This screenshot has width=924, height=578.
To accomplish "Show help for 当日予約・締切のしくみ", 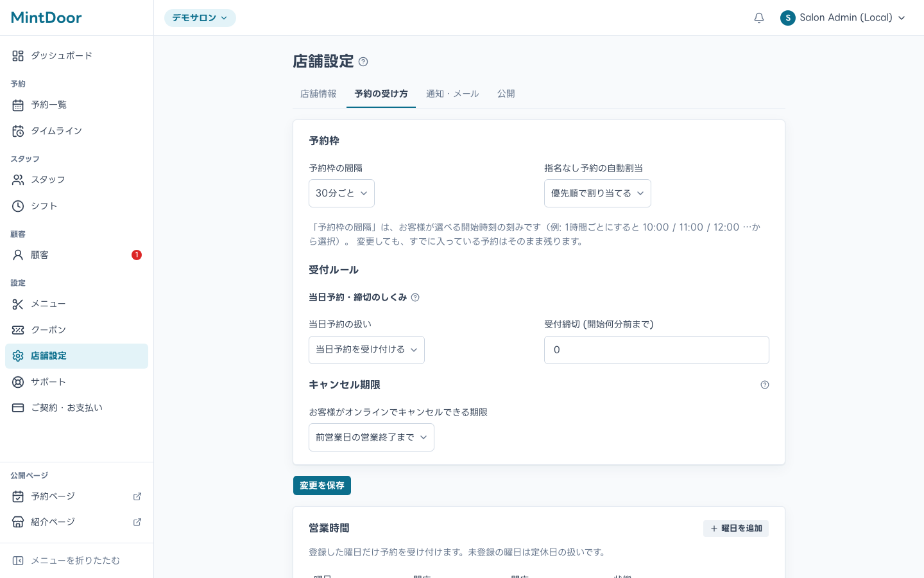I will click(x=415, y=297).
